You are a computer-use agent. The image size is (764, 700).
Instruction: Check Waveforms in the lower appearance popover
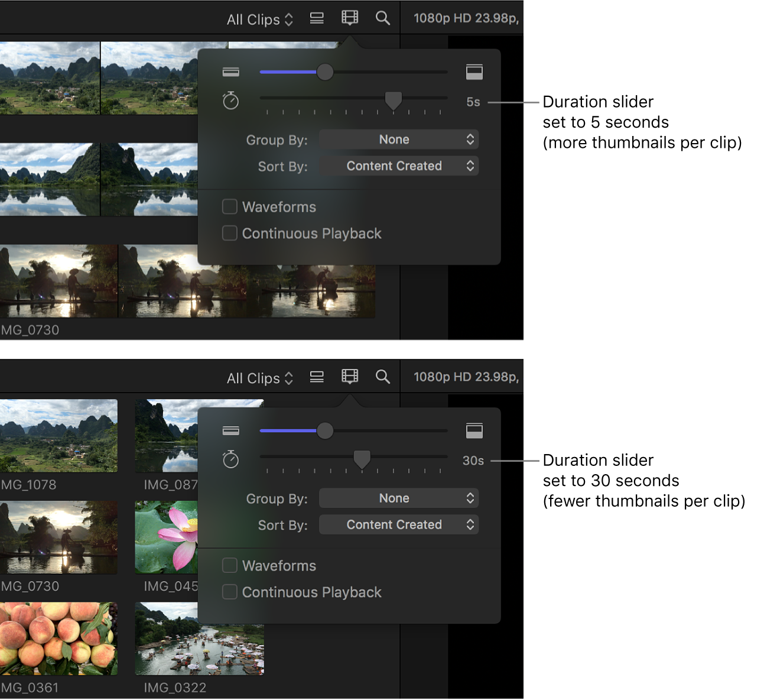(230, 565)
